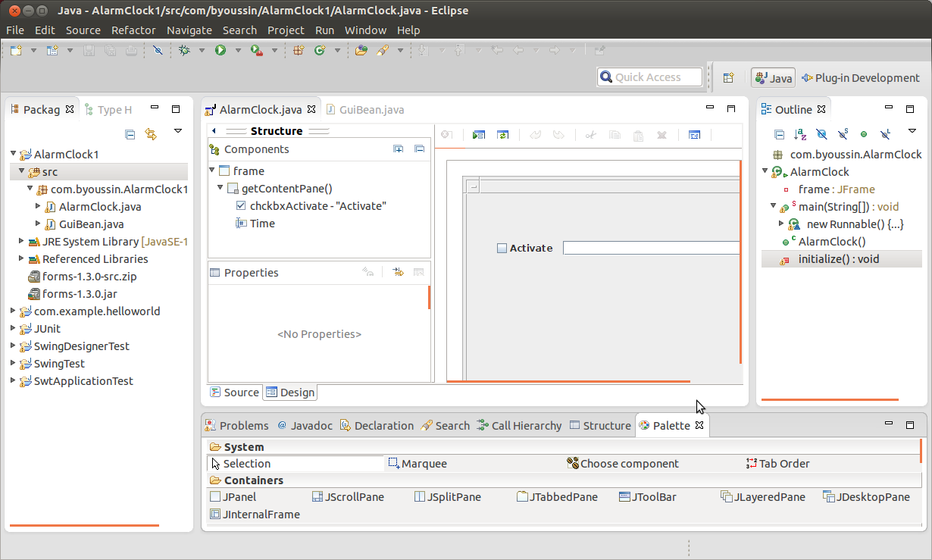Click the New Java Package toolbar icon
Image resolution: width=932 pixels, height=560 pixels.
[299, 50]
